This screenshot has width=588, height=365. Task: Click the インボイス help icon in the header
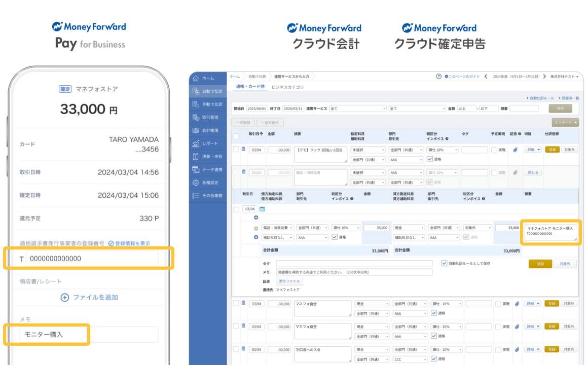pyautogui.click(x=447, y=139)
